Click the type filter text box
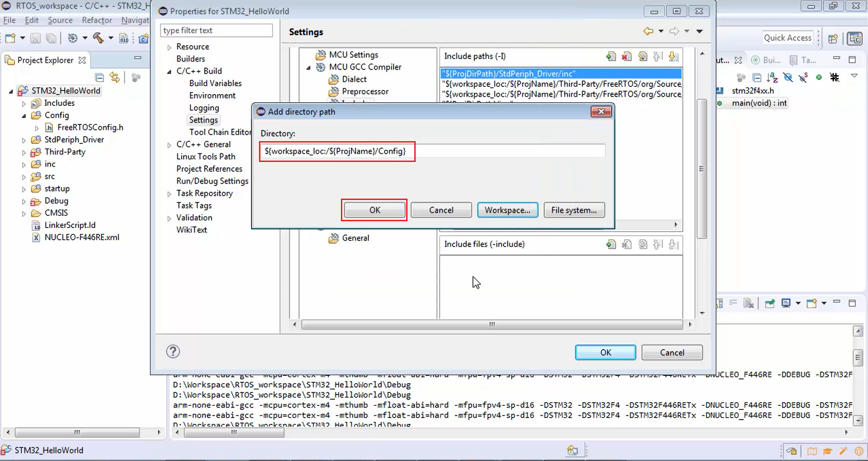 [x=216, y=30]
